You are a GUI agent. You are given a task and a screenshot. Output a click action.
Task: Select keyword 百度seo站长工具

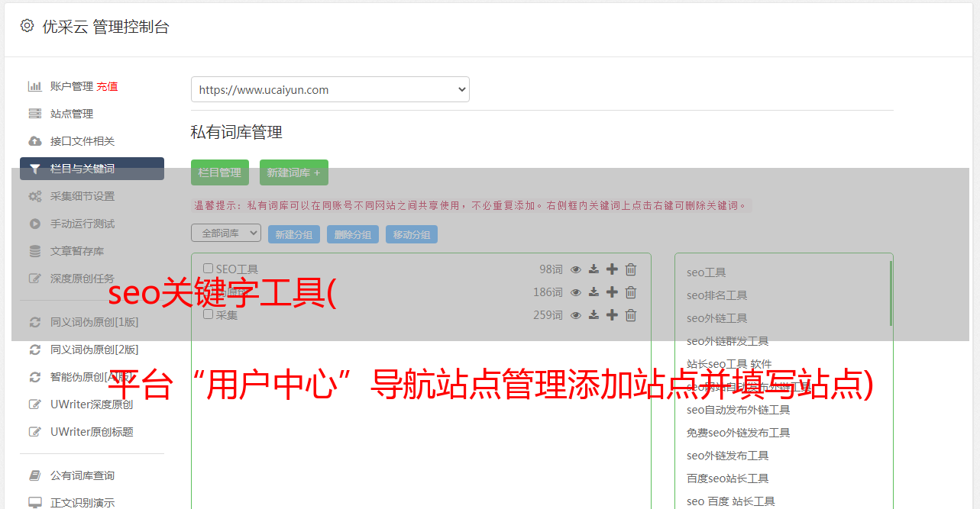(x=727, y=478)
